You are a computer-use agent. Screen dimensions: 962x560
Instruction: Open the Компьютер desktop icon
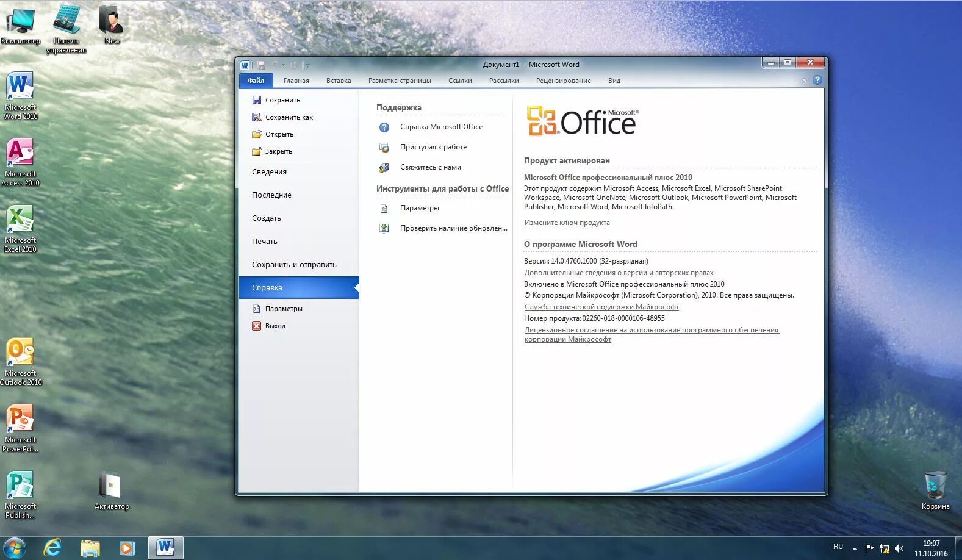20,27
